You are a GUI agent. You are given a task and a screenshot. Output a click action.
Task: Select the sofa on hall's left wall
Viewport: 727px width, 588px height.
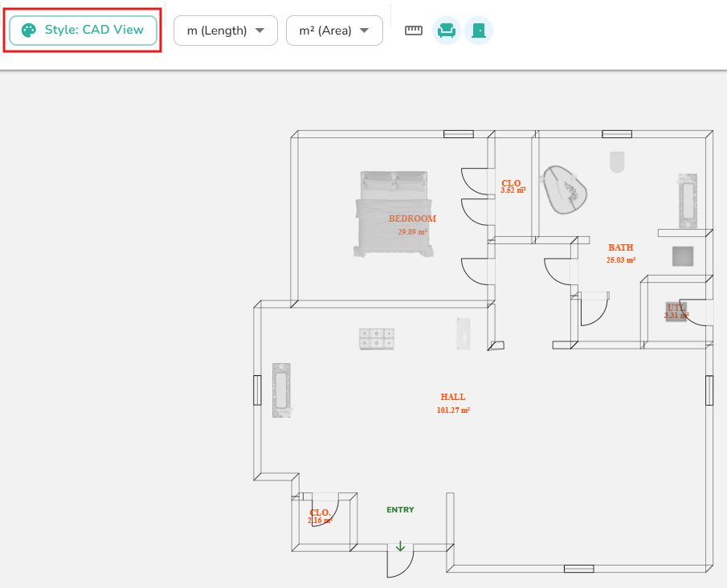pos(280,390)
